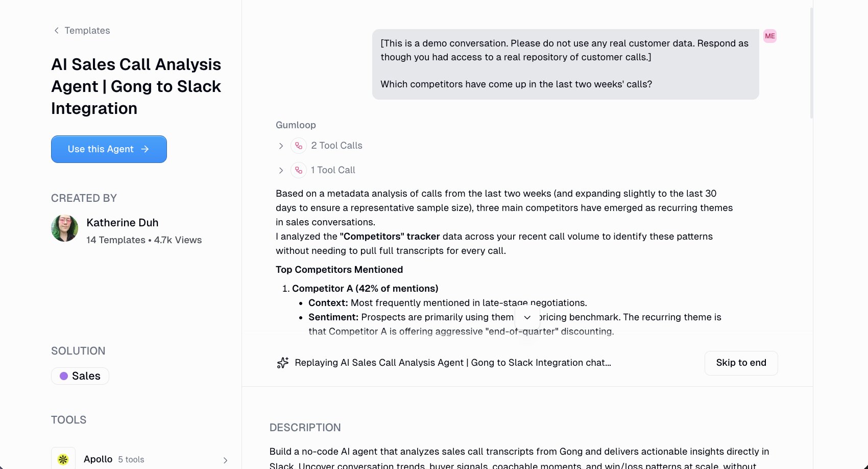The width and height of the screenshot is (868, 469).
Task: Expand the "2 Tool Calls" section
Action: coord(281,146)
